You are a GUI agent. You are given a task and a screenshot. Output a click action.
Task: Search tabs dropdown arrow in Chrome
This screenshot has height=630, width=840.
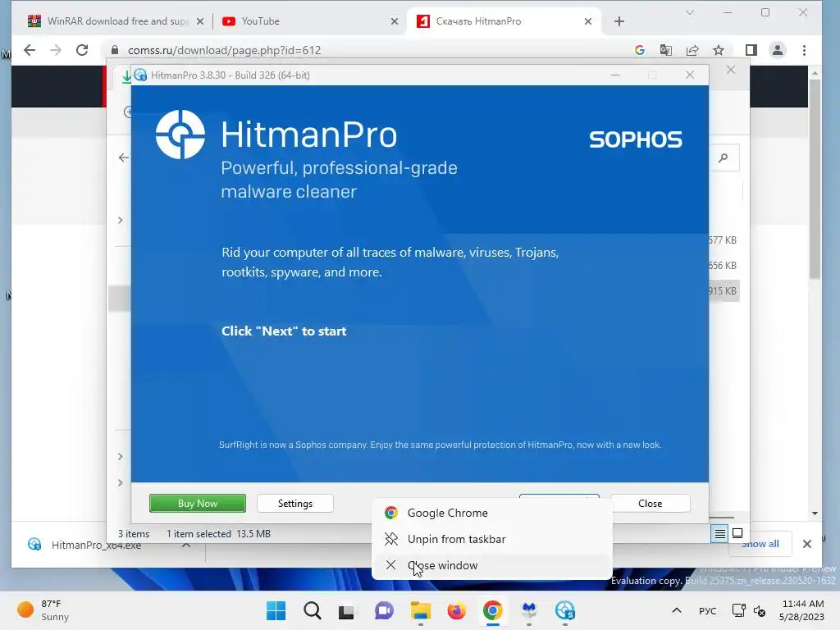pyautogui.click(x=690, y=12)
